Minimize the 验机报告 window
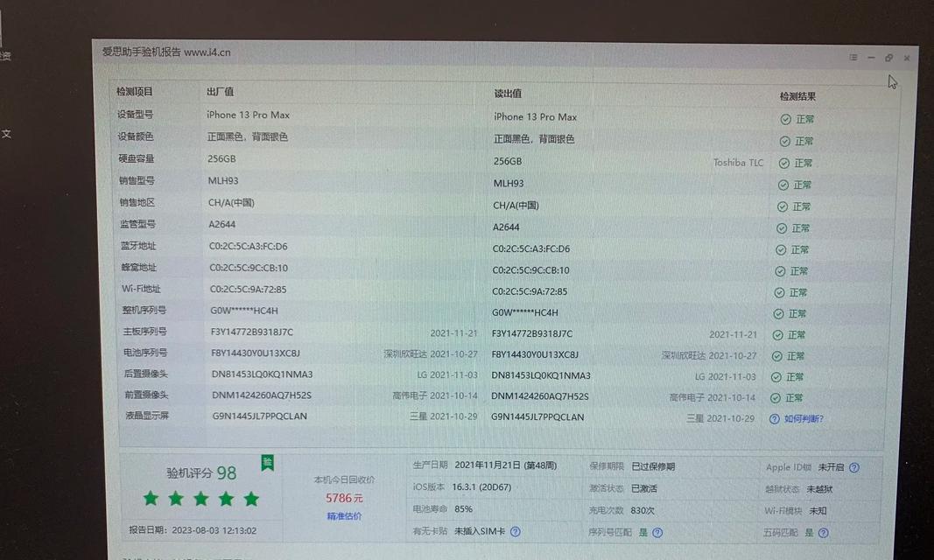The height and width of the screenshot is (560, 934). 871,58
